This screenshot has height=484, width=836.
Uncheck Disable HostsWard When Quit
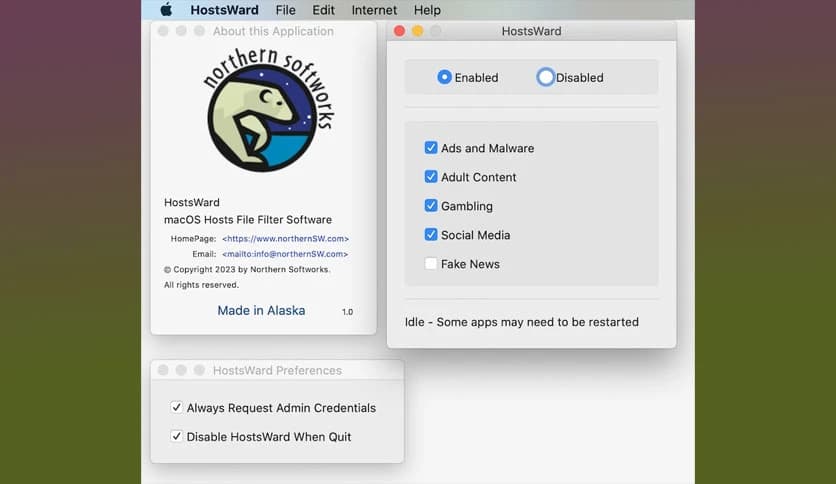[x=177, y=437]
